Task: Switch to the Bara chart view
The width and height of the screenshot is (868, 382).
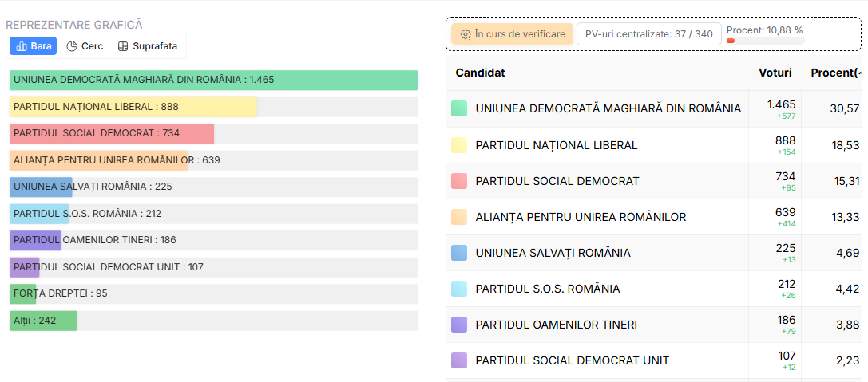Action: pos(34,46)
